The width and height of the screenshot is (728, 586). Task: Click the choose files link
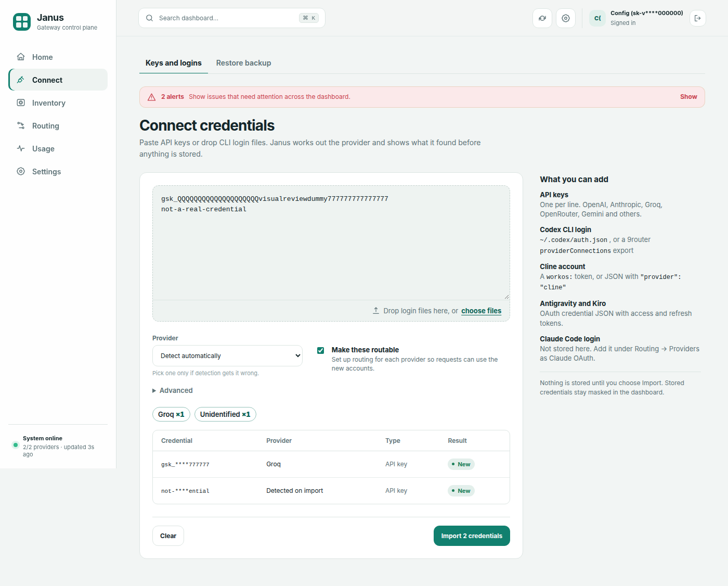(x=482, y=311)
